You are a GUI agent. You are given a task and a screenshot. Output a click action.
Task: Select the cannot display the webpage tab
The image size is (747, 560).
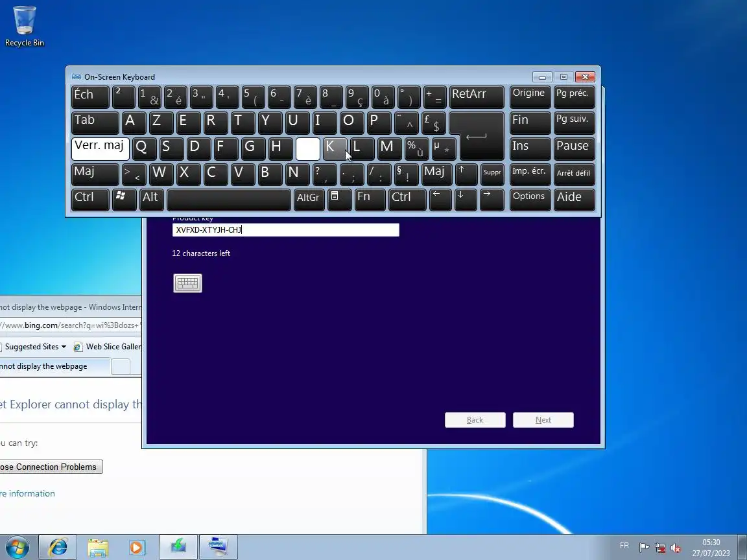54,366
